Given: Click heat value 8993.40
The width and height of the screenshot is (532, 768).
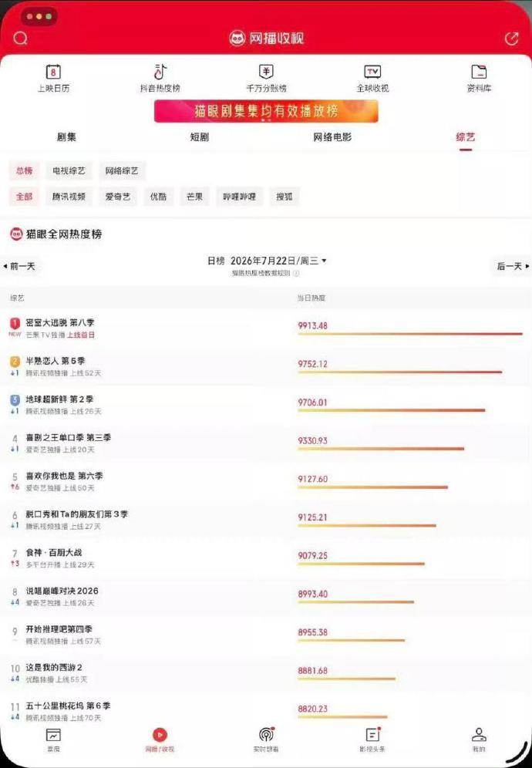Looking at the screenshot, I should pos(312,595).
